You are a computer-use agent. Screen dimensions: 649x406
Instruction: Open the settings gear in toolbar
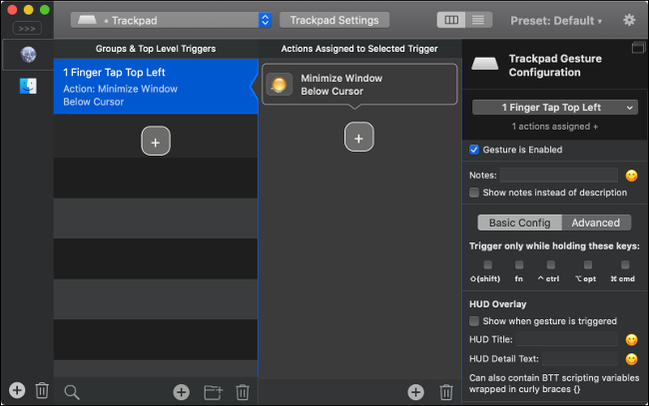click(629, 20)
